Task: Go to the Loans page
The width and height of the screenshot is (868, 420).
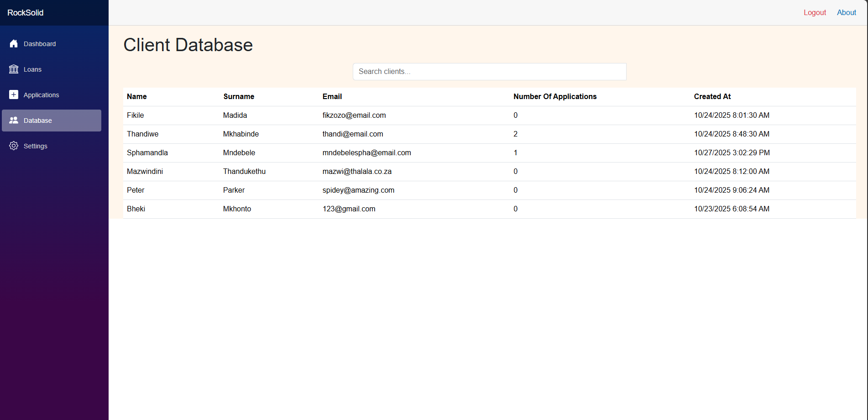Action: tap(32, 69)
